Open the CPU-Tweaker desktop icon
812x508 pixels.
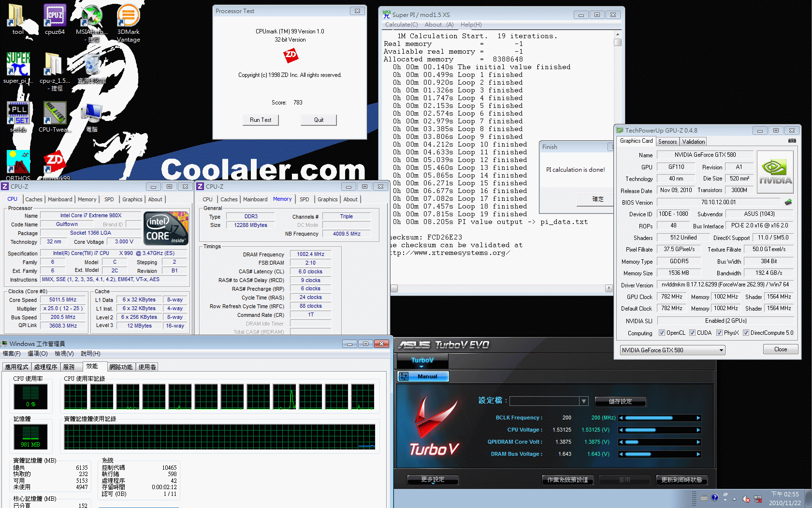(55, 117)
